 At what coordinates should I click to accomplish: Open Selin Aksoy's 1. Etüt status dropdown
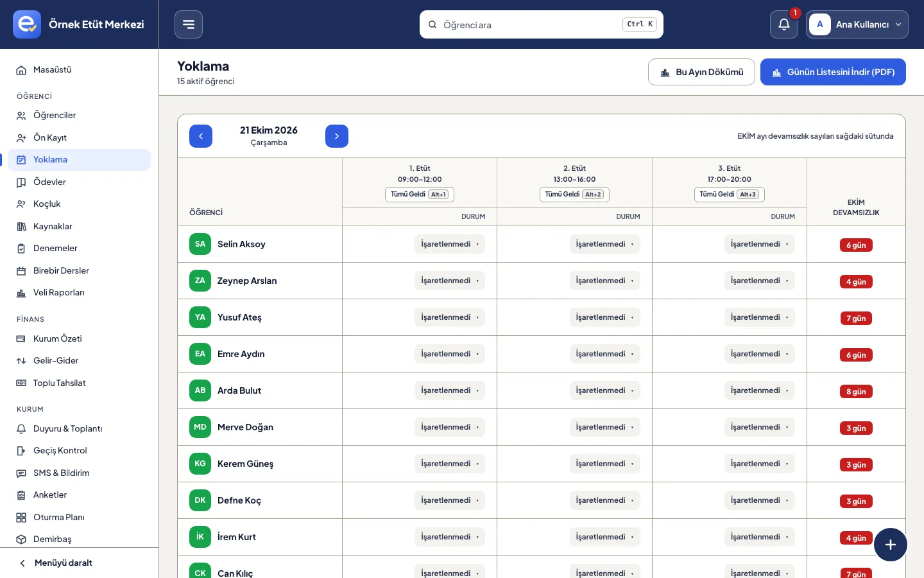click(450, 244)
